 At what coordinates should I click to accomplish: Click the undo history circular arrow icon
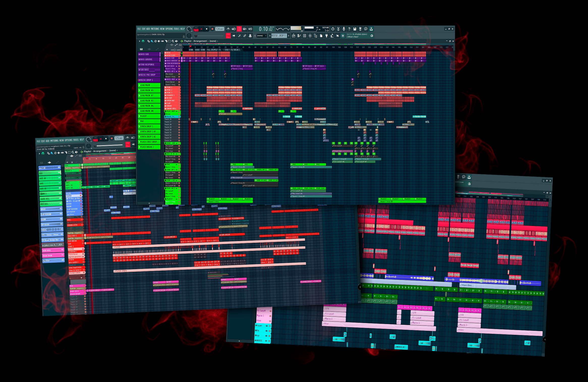[x=333, y=29]
